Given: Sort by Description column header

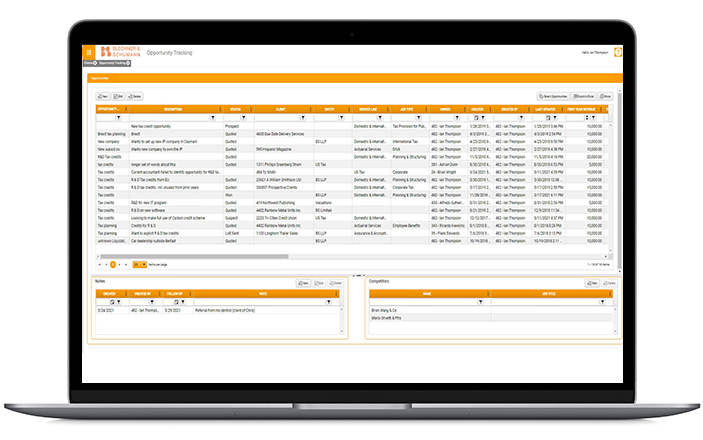Looking at the screenshot, I should pos(173,109).
